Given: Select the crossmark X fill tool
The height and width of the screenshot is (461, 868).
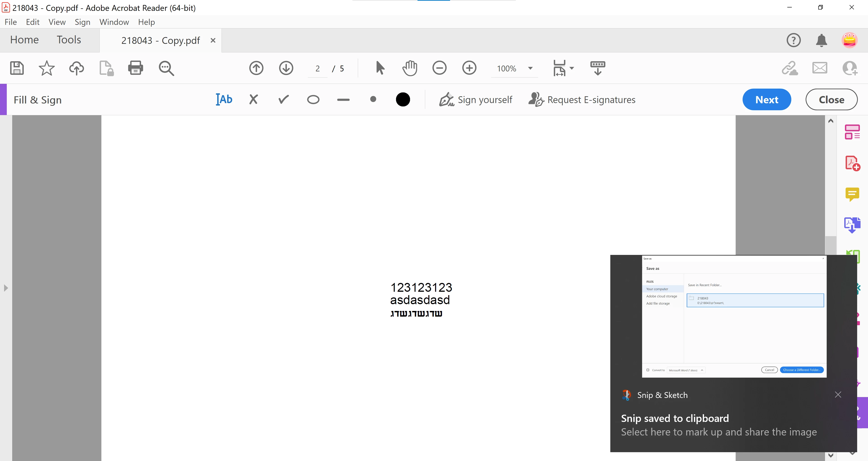Looking at the screenshot, I should point(253,99).
